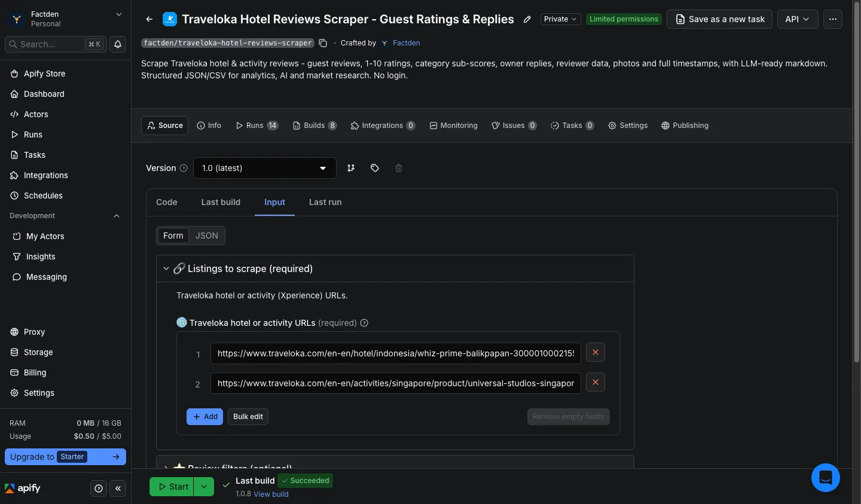The height and width of the screenshot is (504, 861).
Task: Collapse the sidebar with double chevron
Action: 118,488
